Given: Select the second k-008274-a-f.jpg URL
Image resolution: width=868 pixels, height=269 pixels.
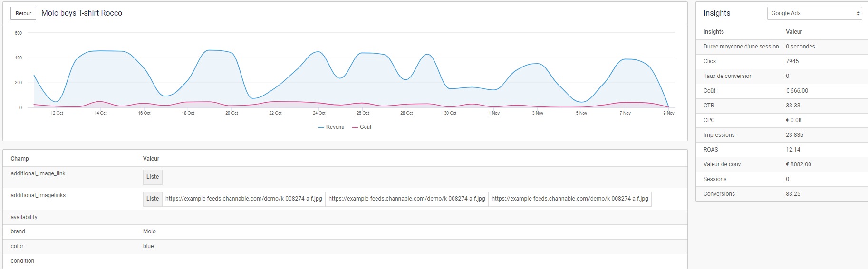Looking at the screenshot, I should [x=407, y=199].
